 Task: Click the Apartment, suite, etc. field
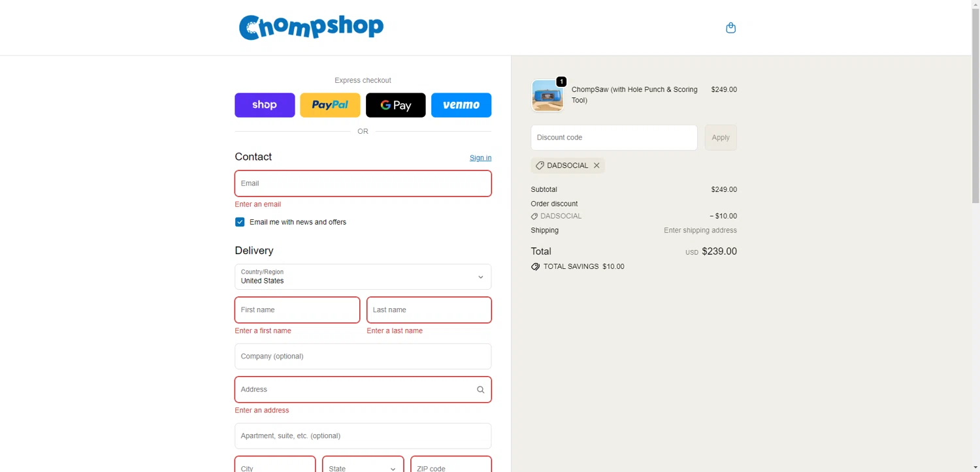click(x=363, y=436)
